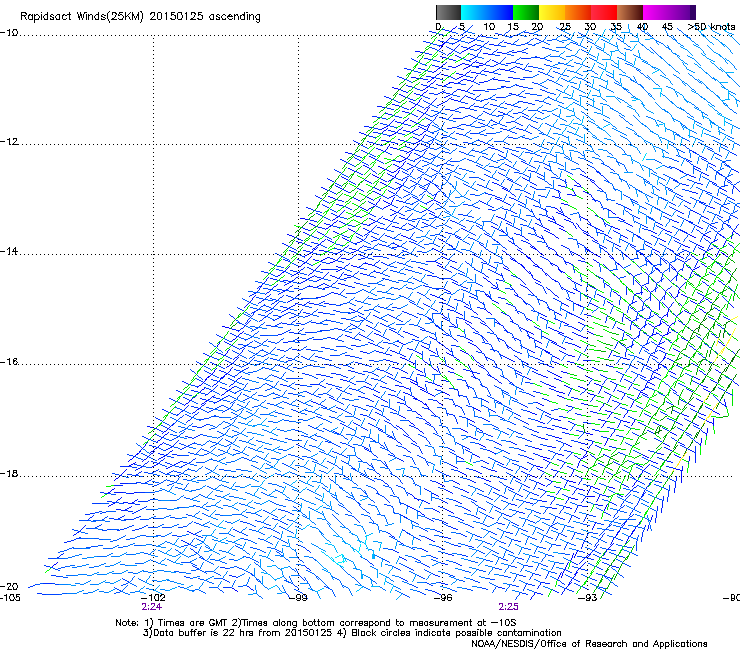This screenshot has height=650, width=740.
Task: Click the purple '2:25' time label
Action: pyautogui.click(x=508, y=607)
